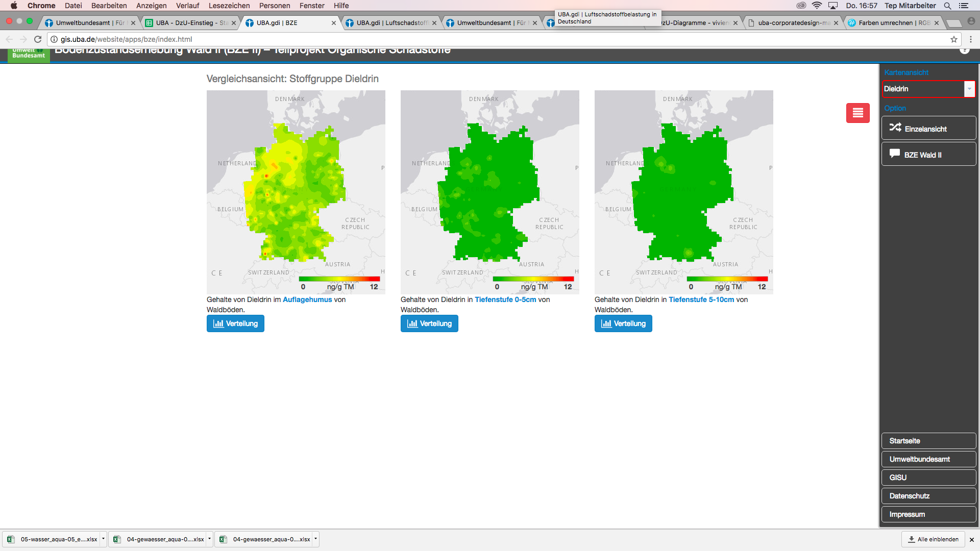This screenshot has width=980, height=551.
Task: Close the downloads bar
Action: point(971,539)
